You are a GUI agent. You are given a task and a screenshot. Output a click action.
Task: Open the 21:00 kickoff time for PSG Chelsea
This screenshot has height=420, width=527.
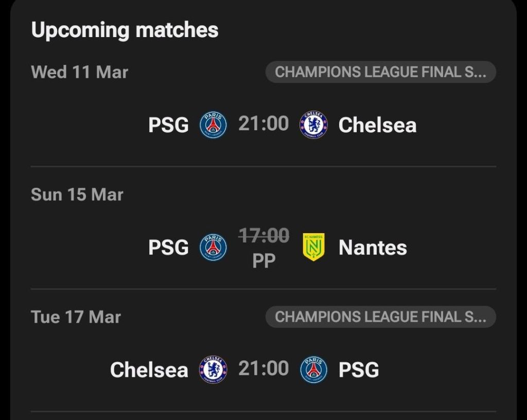click(264, 125)
